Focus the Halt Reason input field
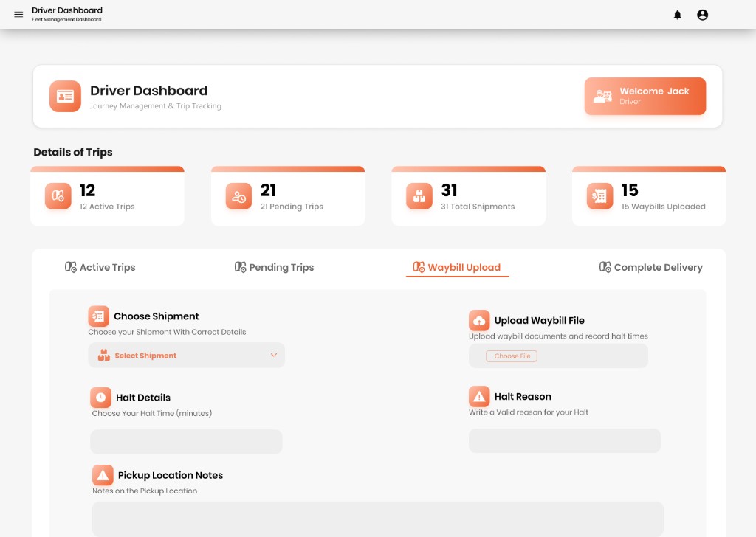Viewport: 756px width, 537px height. point(565,440)
